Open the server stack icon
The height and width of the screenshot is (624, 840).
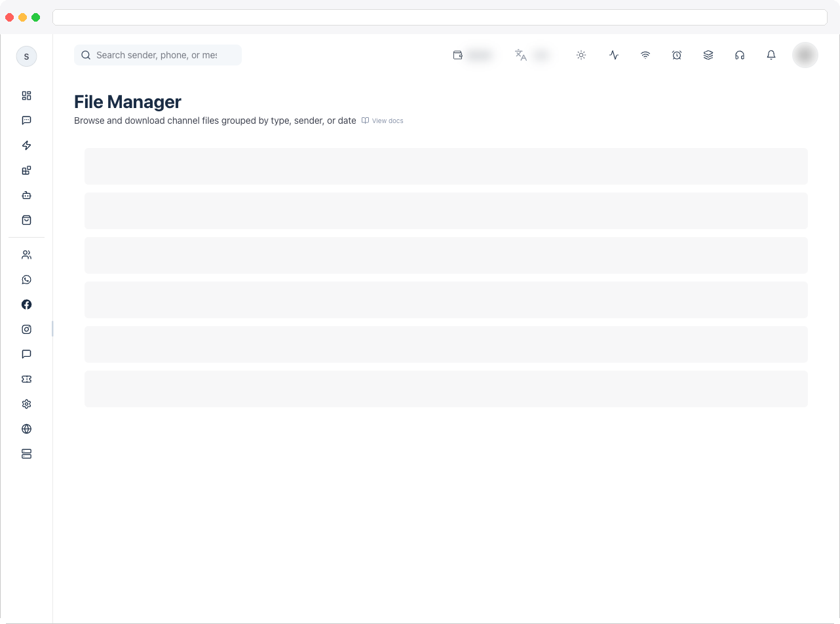(x=26, y=454)
